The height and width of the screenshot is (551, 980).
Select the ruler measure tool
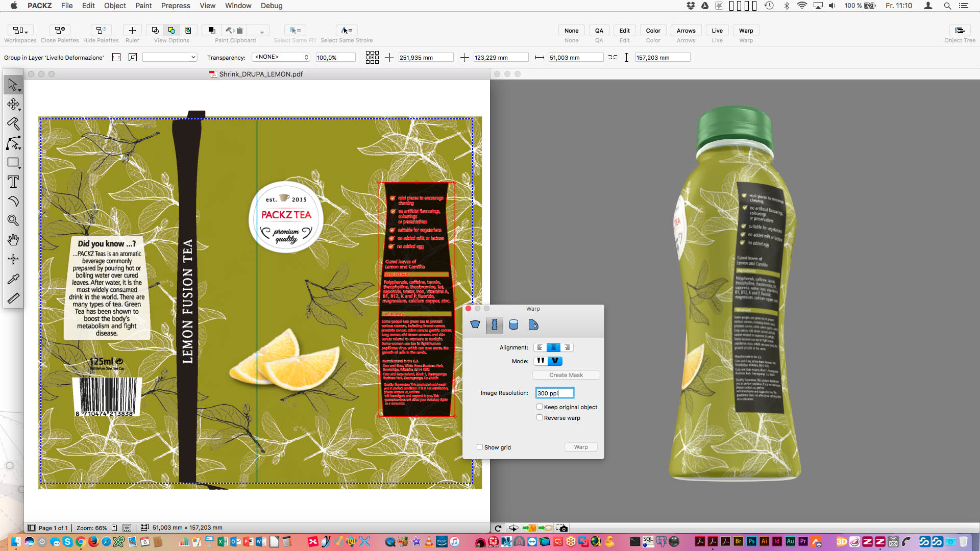coord(13,298)
